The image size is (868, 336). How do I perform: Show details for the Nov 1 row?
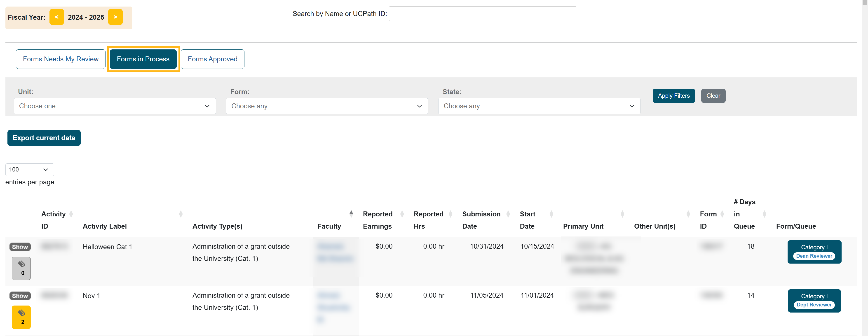tap(20, 296)
